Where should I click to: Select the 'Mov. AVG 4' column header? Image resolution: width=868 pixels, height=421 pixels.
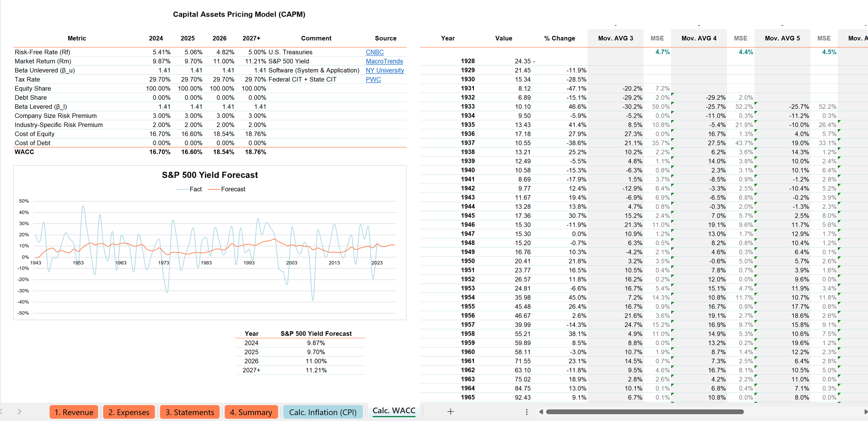coord(699,38)
